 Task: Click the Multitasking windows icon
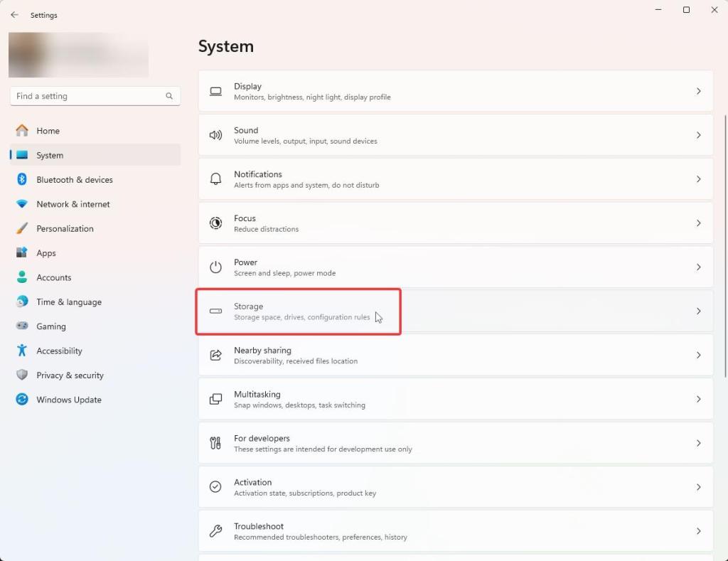coord(215,399)
